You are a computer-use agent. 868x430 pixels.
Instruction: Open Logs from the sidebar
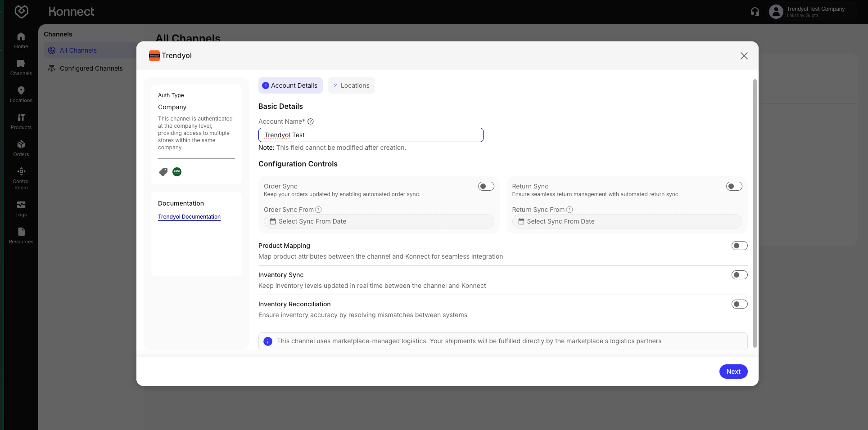click(21, 209)
